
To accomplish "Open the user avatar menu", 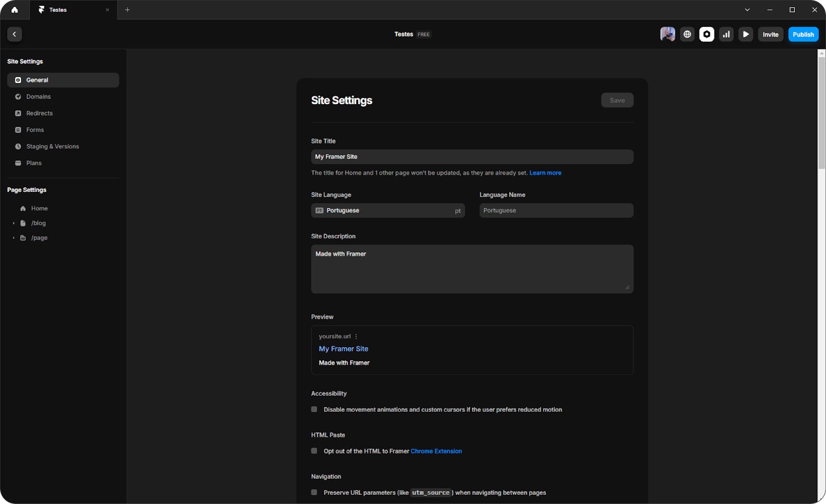I will [668, 34].
